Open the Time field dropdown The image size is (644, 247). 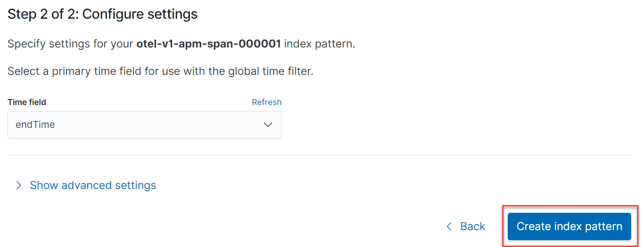144,125
